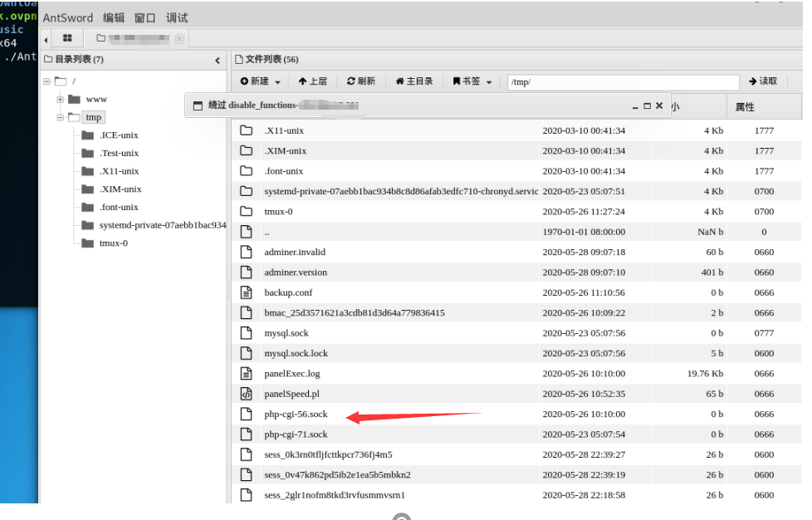Click the dashboard grid icon in tab bar
The width and height of the screenshot is (812, 520).
point(67,38)
